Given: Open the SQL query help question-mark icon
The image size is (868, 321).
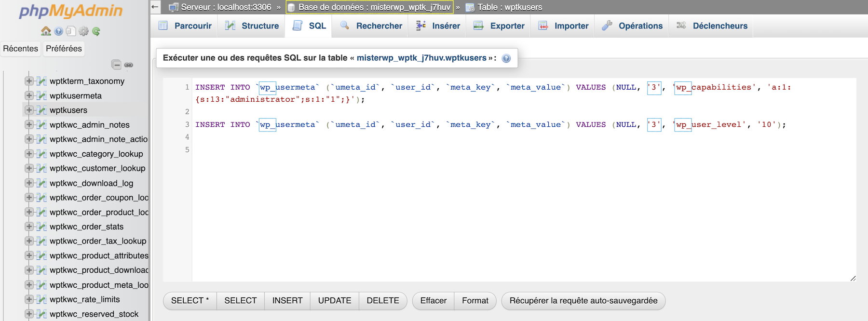Looking at the screenshot, I should pos(506,58).
